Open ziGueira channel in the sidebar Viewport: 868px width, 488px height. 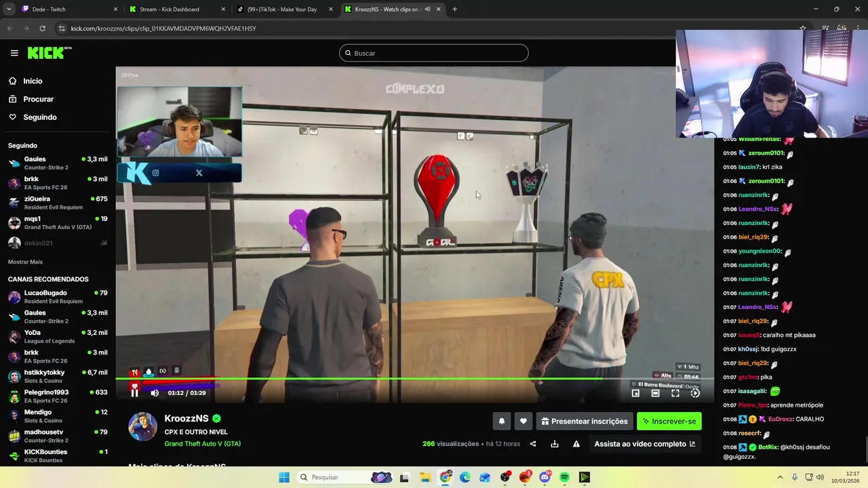tap(58, 203)
